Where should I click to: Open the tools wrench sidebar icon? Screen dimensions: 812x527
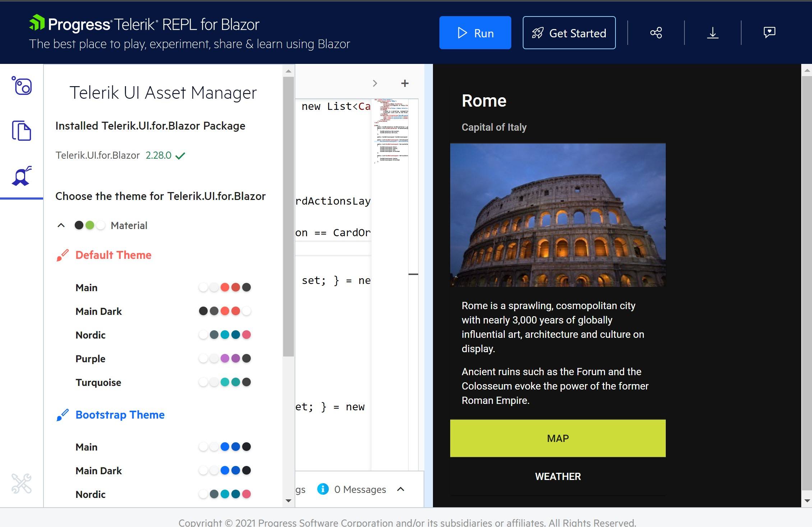(x=22, y=483)
